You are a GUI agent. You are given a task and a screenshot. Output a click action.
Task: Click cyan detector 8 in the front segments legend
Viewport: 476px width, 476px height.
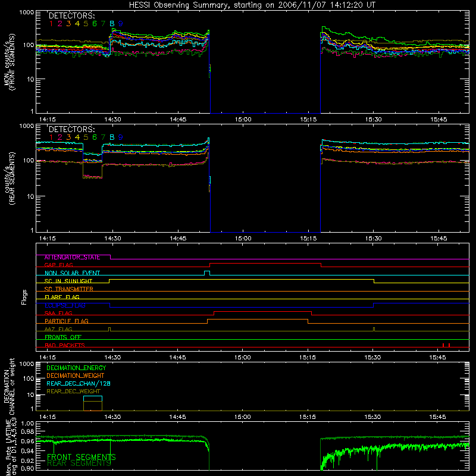click(x=112, y=24)
